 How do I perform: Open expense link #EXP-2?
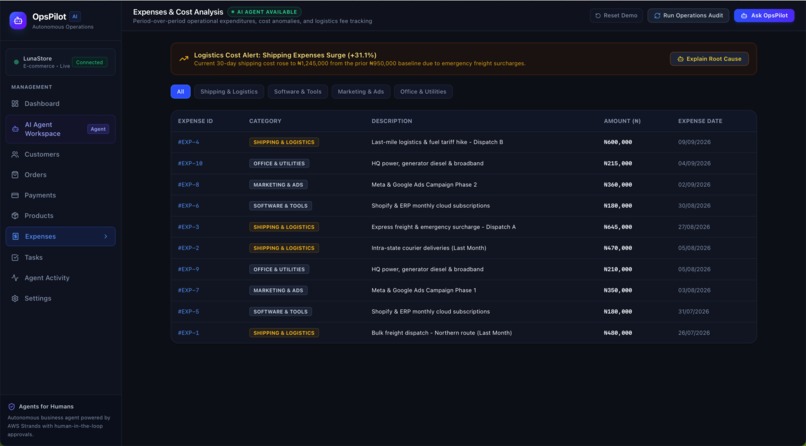tap(189, 248)
